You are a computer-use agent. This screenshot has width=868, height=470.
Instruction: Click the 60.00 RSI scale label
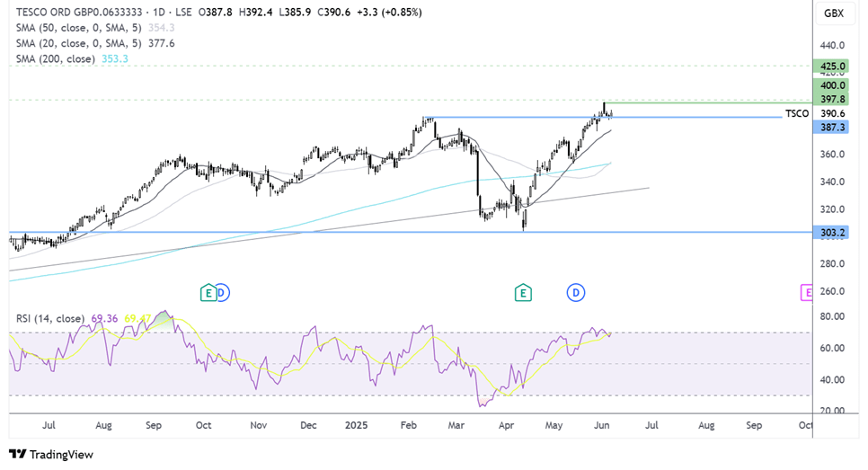coord(833,348)
